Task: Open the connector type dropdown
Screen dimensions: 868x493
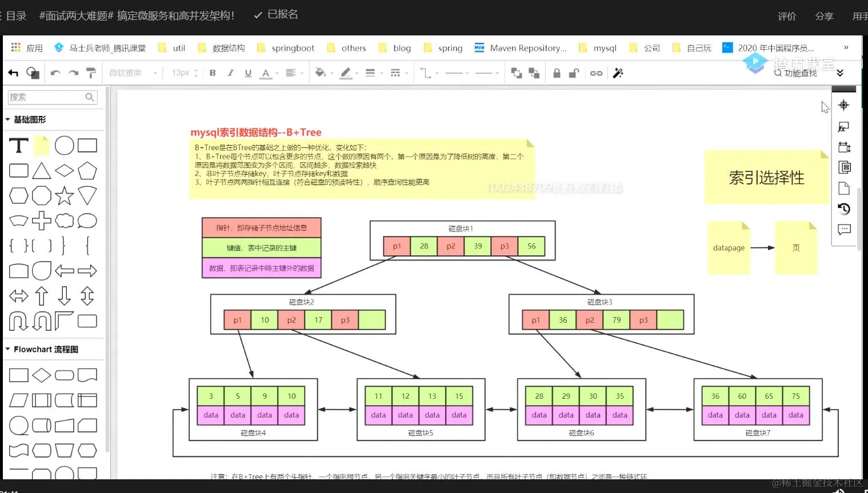Action: click(429, 73)
